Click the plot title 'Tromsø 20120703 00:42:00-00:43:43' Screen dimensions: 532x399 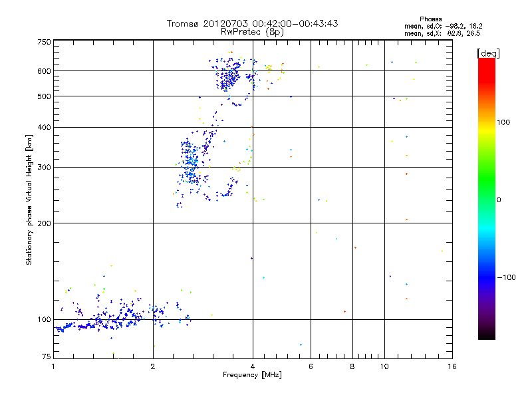[x=253, y=23]
